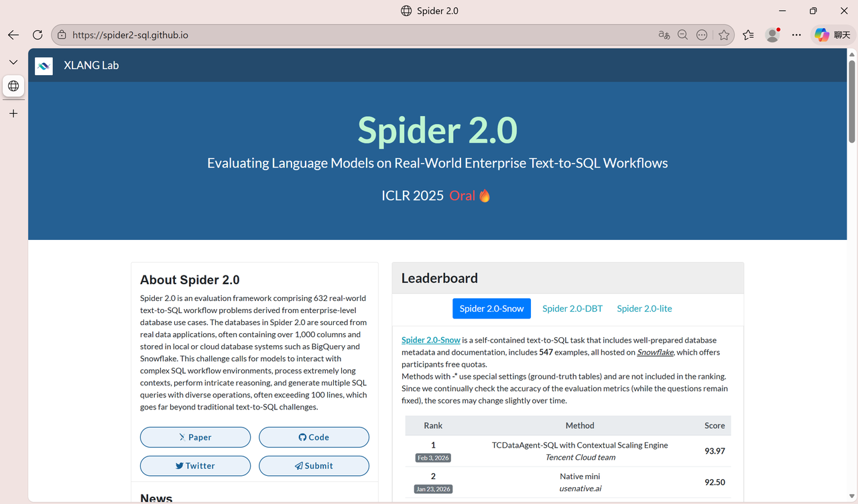The height and width of the screenshot is (504, 858).
Task: Click the Spider 2.0 hero title
Action: (x=437, y=130)
